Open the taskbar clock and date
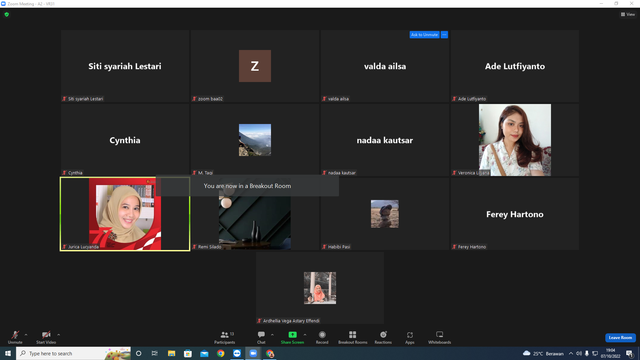The image size is (640, 360). (611, 353)
